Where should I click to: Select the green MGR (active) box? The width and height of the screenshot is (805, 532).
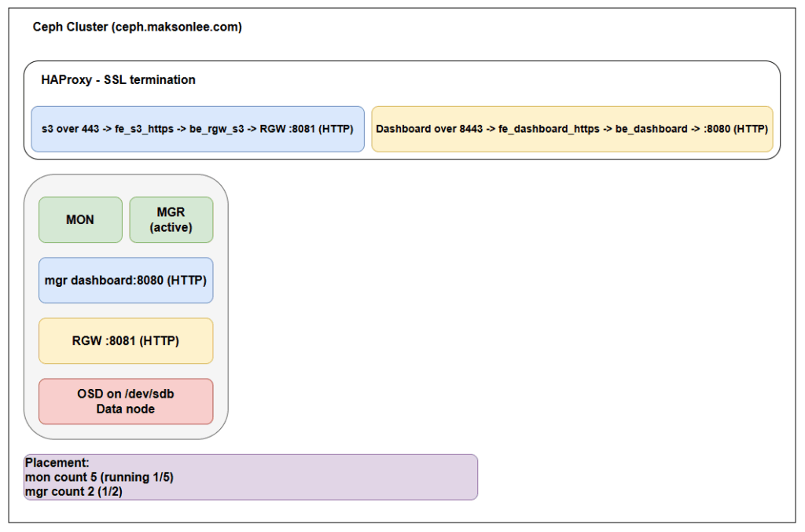tap(171, 220)
